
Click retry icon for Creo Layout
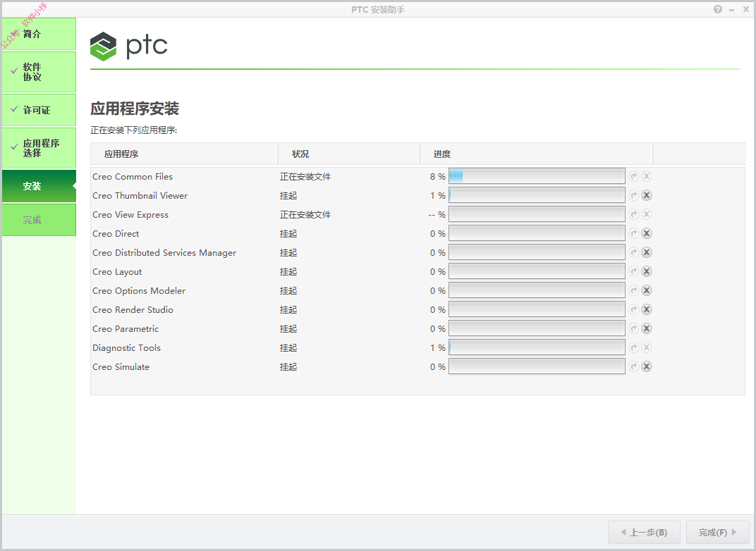(x=634, y=272)
